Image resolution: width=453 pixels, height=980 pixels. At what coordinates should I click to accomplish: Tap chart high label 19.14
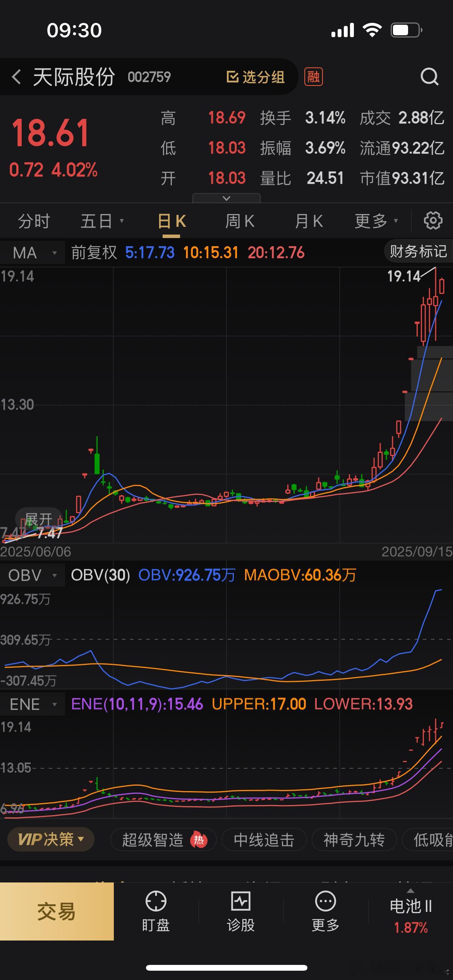404,276
